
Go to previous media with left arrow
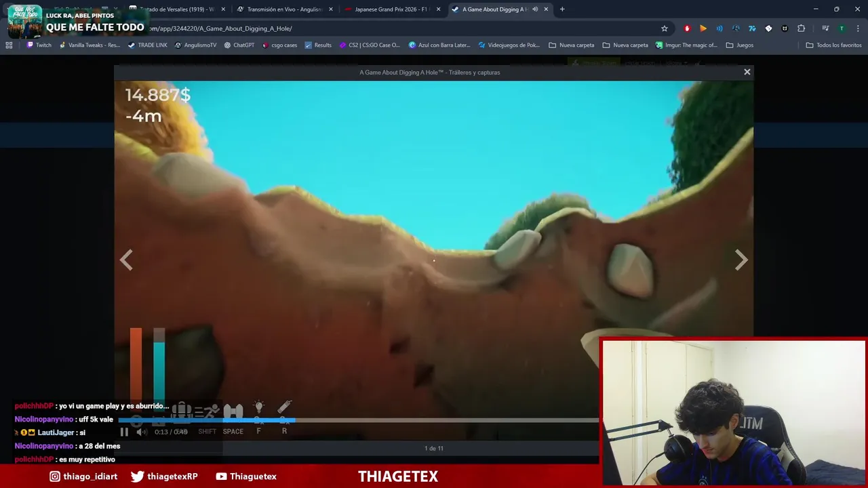click(126, 260)
